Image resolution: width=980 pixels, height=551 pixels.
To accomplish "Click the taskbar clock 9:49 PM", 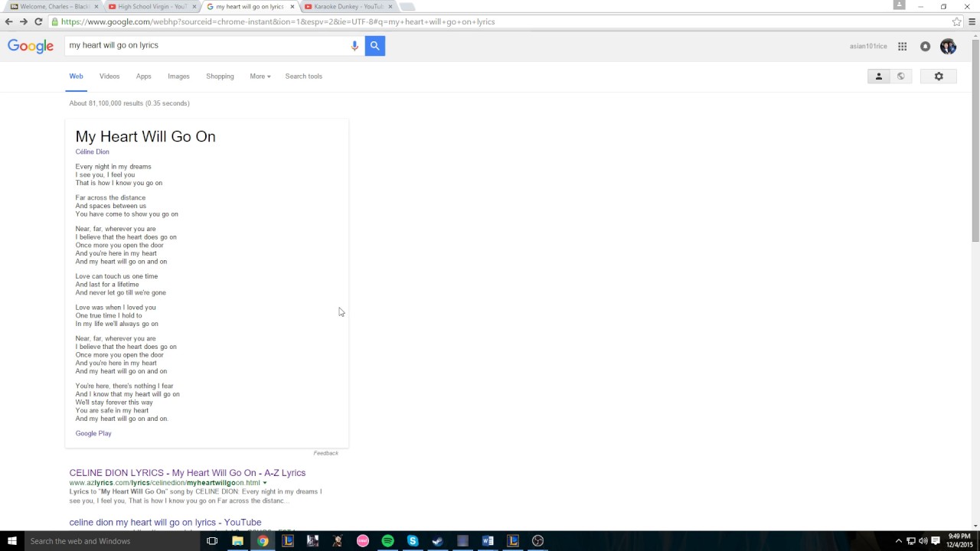I will (x=959, y=541).
